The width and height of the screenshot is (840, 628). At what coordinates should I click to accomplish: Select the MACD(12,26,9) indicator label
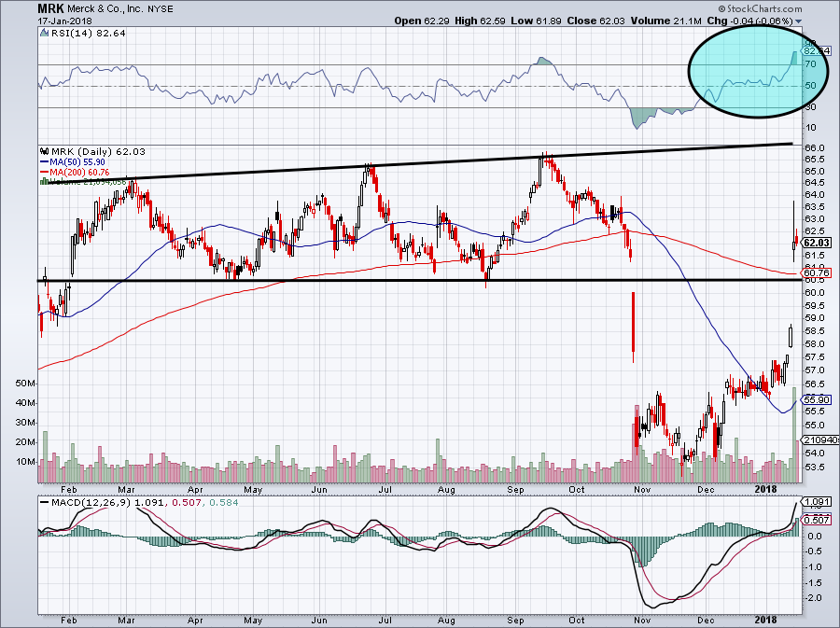tap(91, 503)
